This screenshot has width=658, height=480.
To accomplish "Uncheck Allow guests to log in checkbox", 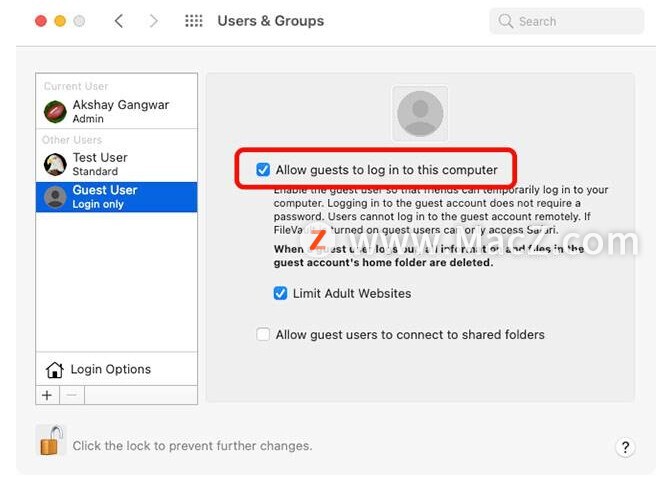I will point(263,170).
